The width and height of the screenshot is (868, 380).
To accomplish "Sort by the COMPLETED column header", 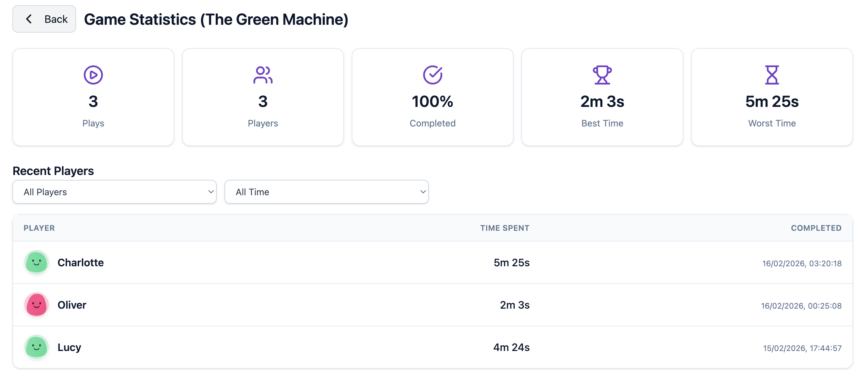I will pyautogui.click(x=816, y=228).
